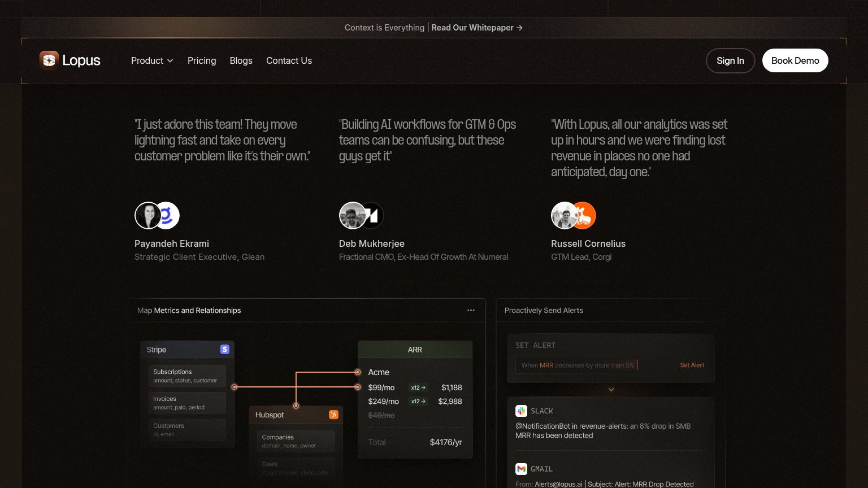This screenshot has width=868, height=488.
Task: Select the Customers row in Stripe card
Action: 187,430
